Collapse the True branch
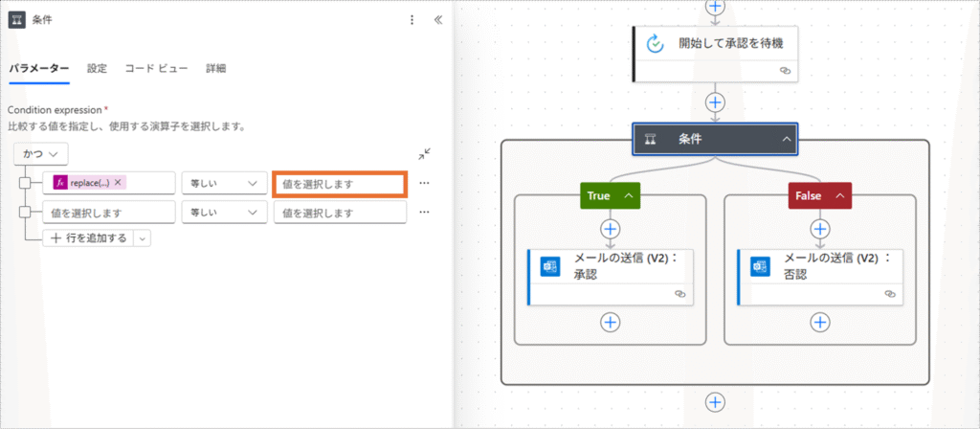980x429 pixels. [629, 195]
